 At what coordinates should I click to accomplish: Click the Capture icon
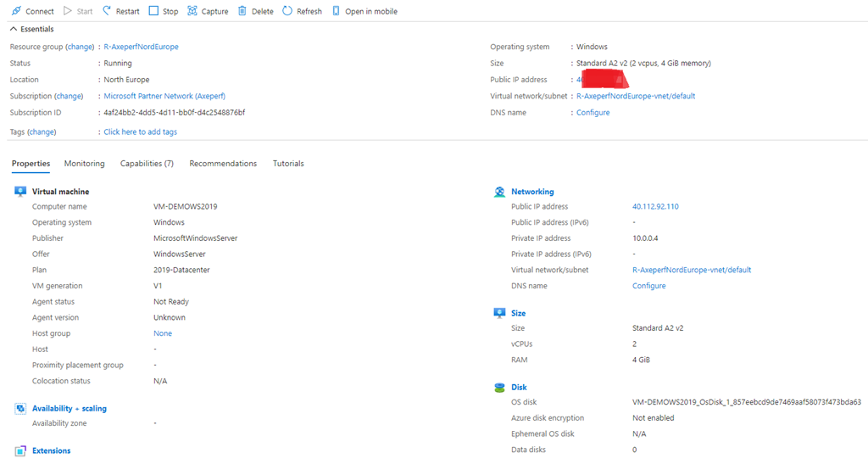(x=192, y=11)
